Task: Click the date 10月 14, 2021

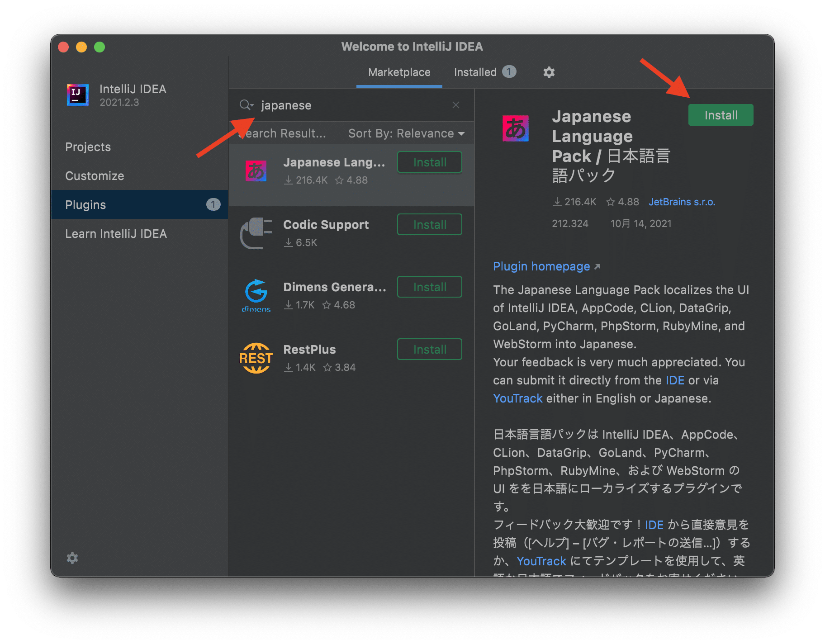Action: [641, 223]
